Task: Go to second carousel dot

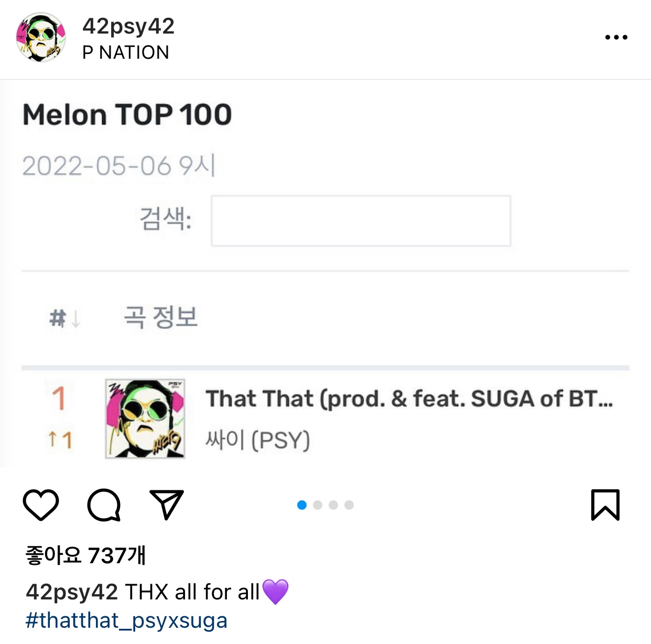Action: click(x=318, y=505)
